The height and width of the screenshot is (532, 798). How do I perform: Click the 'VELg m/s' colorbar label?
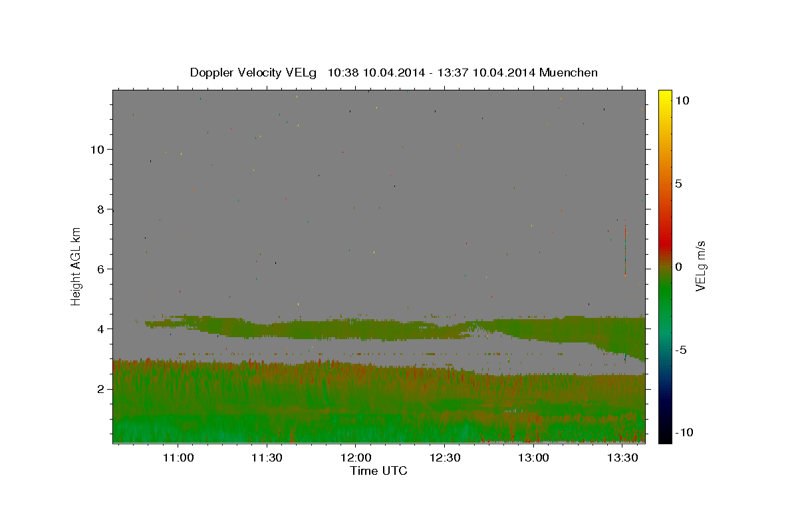tap(700, 267)
